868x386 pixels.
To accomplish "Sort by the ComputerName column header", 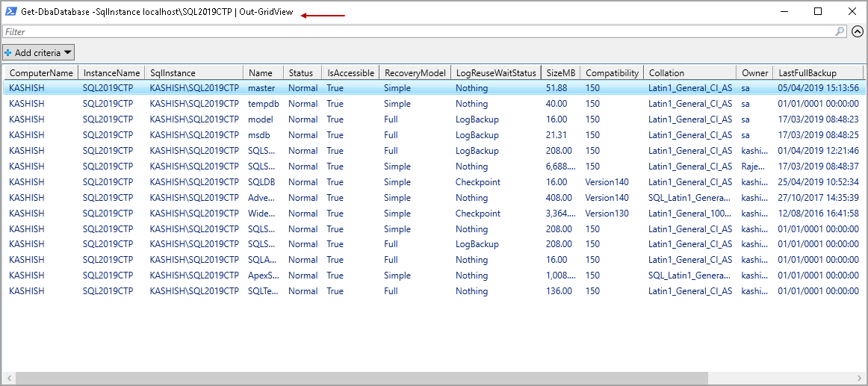I will click(41, 73).
